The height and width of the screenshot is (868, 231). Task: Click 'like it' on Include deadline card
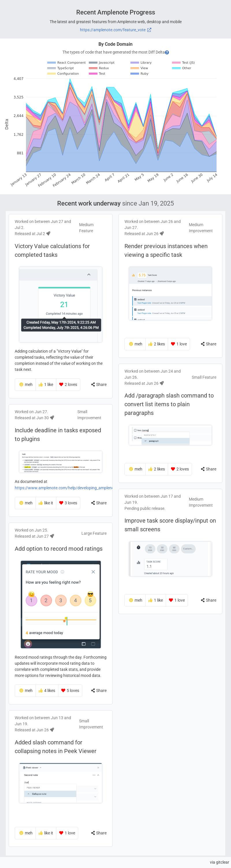(46, 503)
